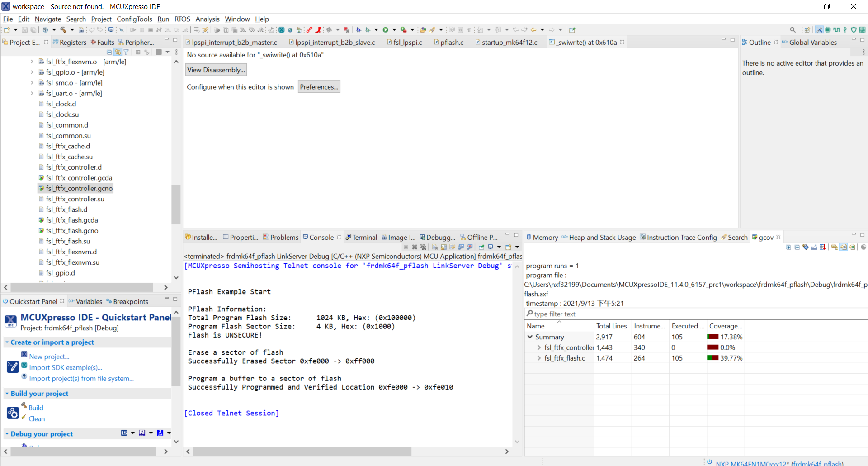Click the 39.77% coverage bar for fsl_ftfx_flash.c
The height and width of the screenshot is (466, 868).
click(x=712, y=358)
